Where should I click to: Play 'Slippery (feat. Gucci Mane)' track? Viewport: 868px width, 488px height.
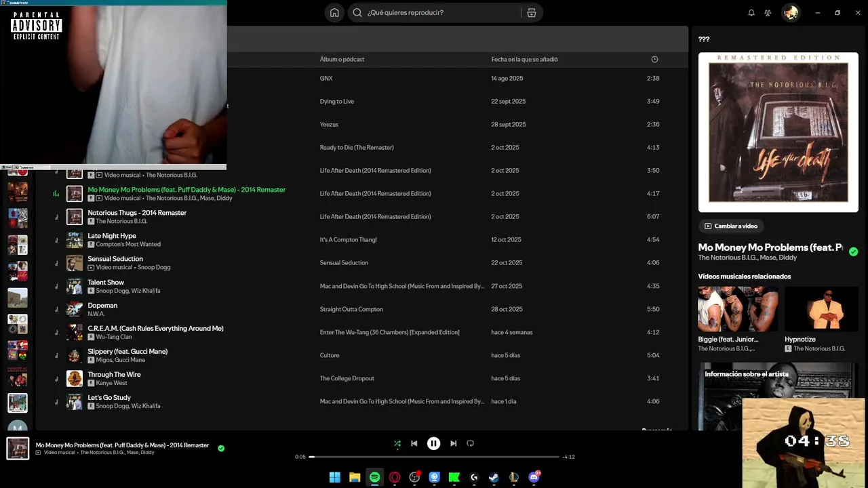coord(127,351)
